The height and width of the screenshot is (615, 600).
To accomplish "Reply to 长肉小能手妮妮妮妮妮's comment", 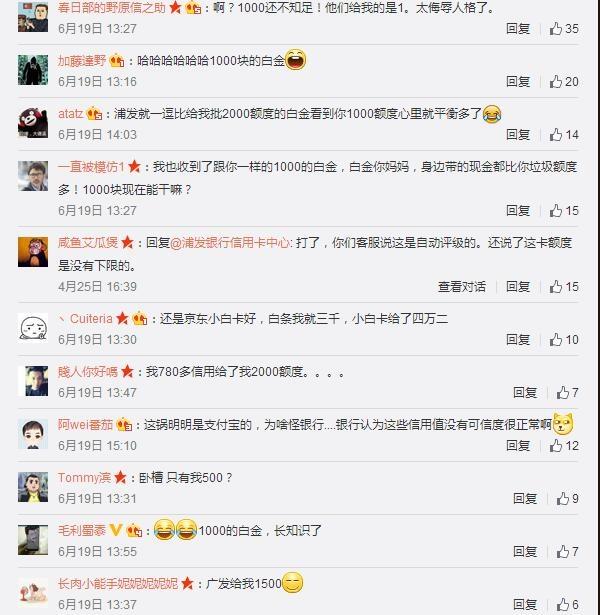I will click(x=525, y=604).
